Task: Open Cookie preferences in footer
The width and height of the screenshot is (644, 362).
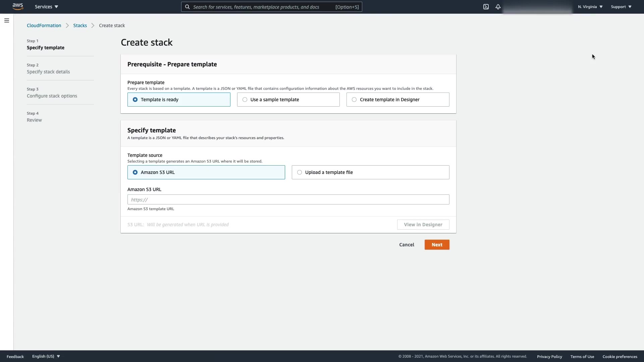Action: pyautogui.click(x=620, y=357)
